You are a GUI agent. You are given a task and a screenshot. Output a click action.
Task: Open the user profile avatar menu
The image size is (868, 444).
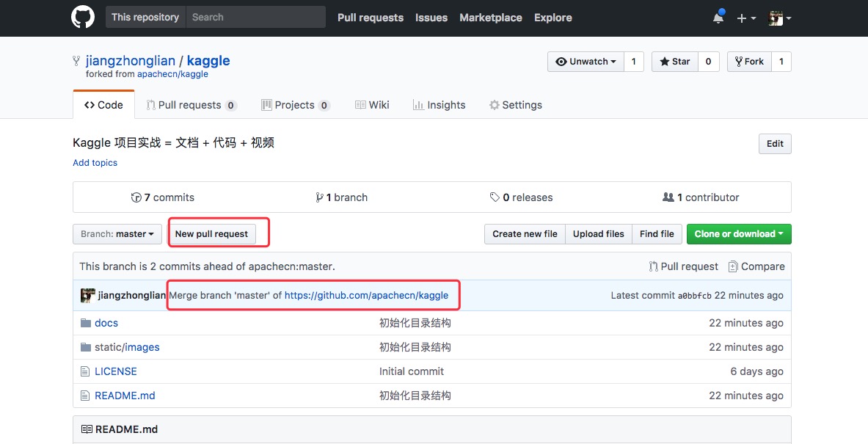pos(779,18)
